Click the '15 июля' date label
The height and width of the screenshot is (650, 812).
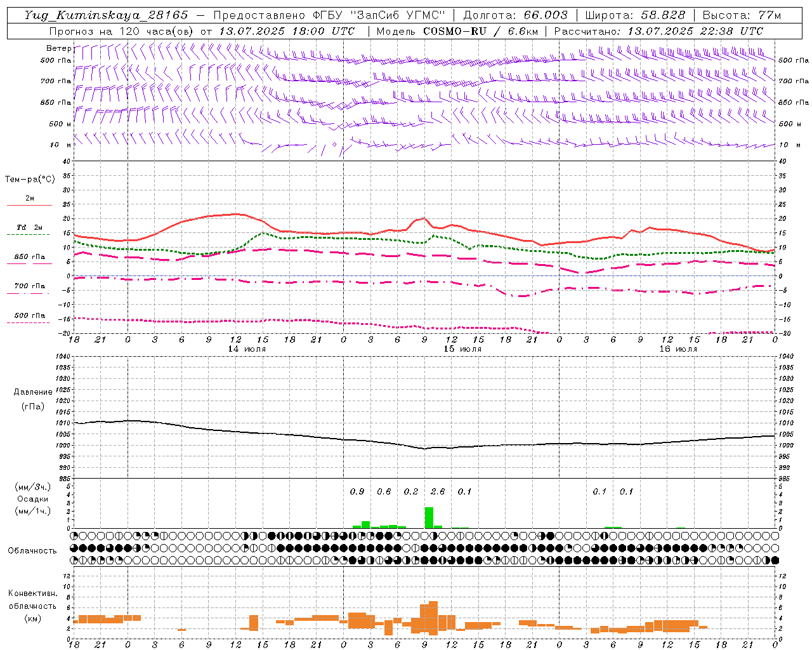coord(462,349)
